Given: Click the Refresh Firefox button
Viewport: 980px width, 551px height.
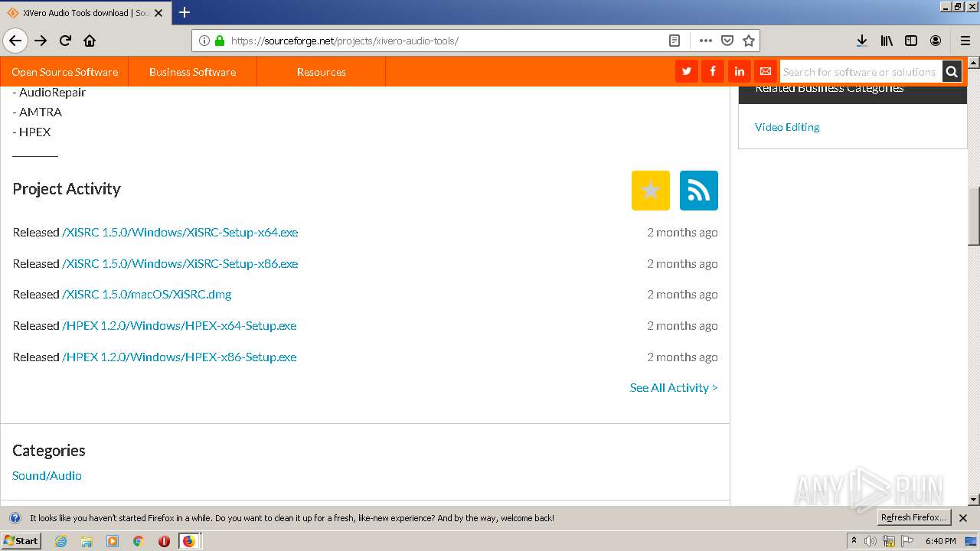Looking at the screenshot, I should 913,517.
